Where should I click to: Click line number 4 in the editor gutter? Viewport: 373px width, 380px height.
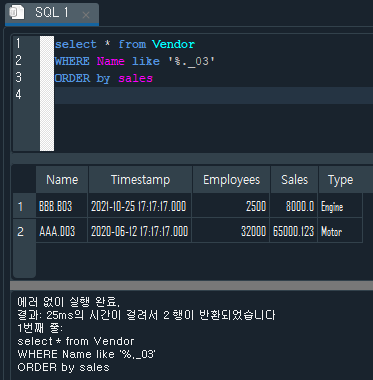[x=18, y=95]
